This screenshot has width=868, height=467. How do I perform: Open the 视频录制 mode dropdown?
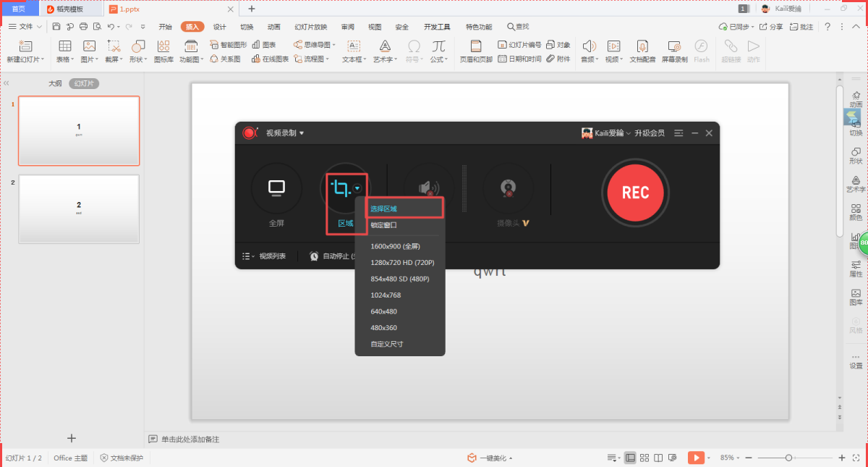coord(285,133)
